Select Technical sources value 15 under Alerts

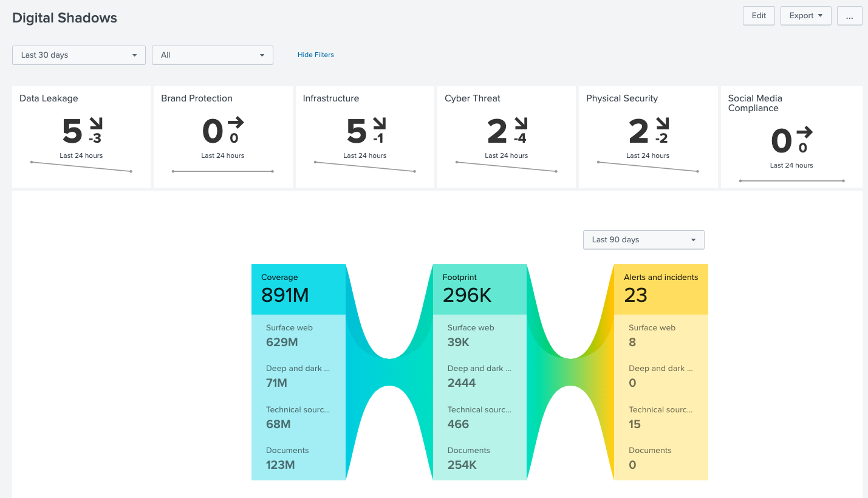pyautogui.click(x=635, y=424)
